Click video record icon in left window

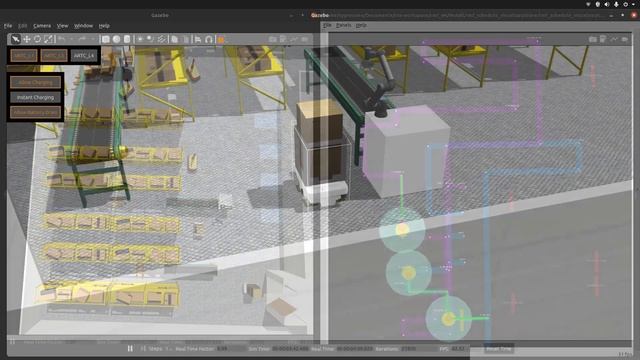pos(305,39)
